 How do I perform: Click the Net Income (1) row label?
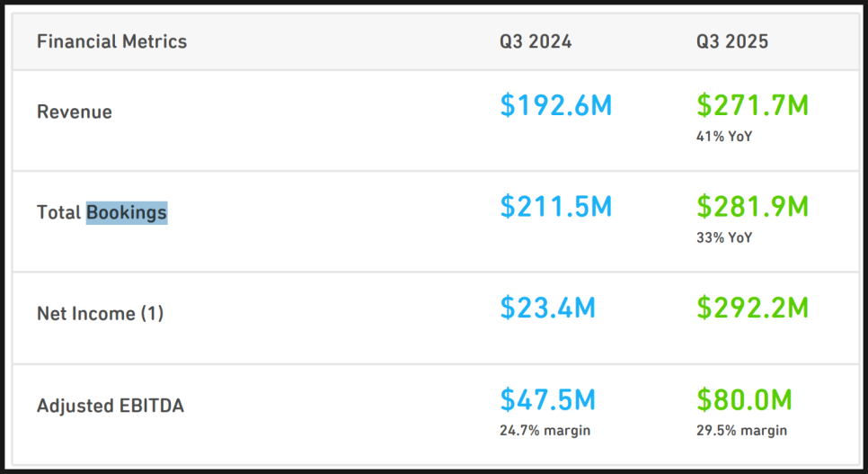100,314
